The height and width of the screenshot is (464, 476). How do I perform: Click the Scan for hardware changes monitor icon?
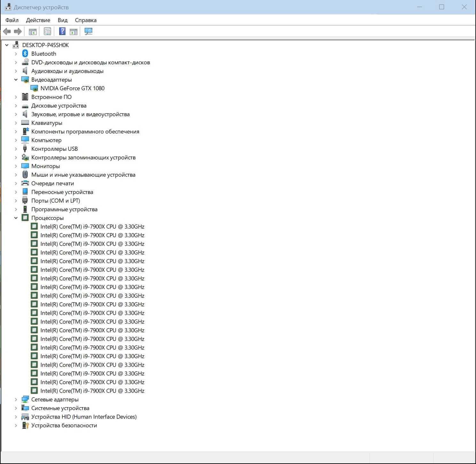[x=88, y=31]
